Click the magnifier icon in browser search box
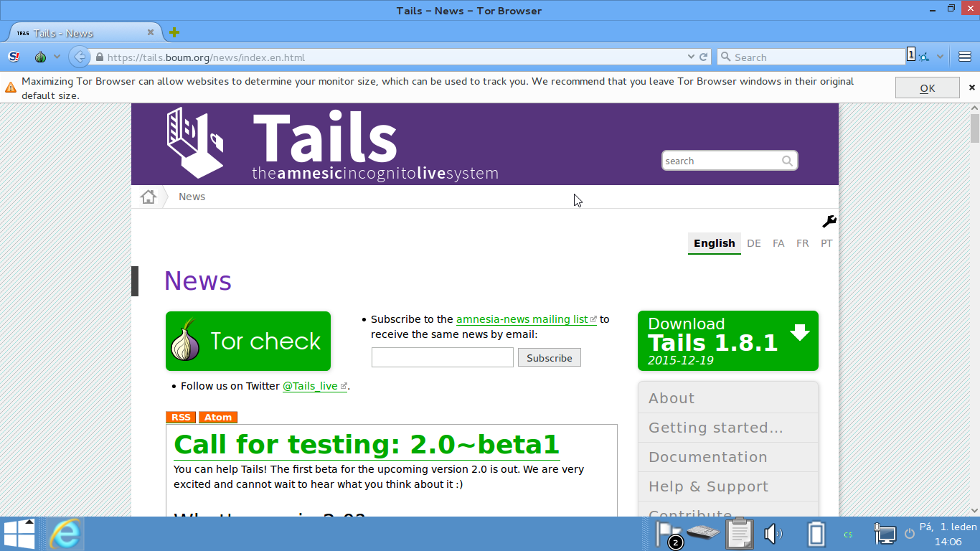 coord(725,57)
